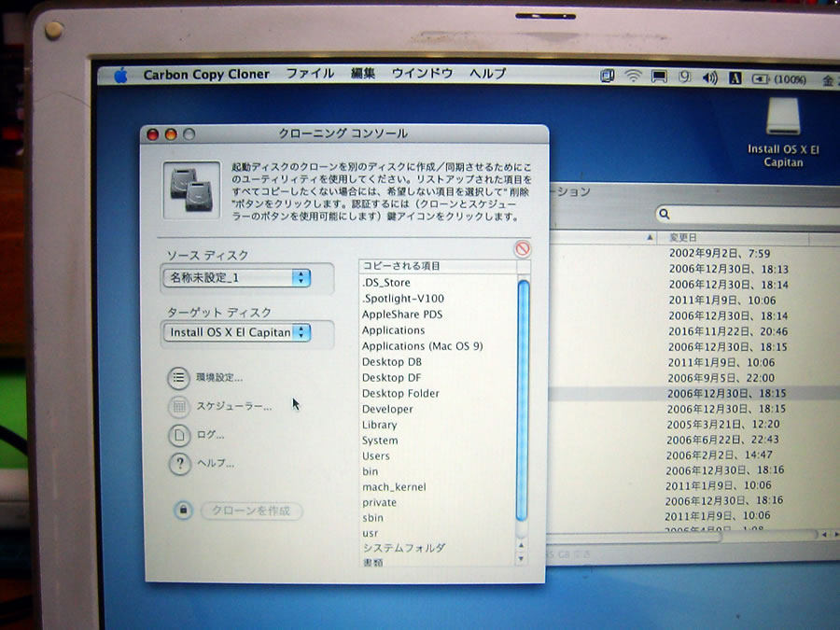Click the input method A icon in the menu bar
The height and width of the screenshot is (630, 840).
(735, 78)
